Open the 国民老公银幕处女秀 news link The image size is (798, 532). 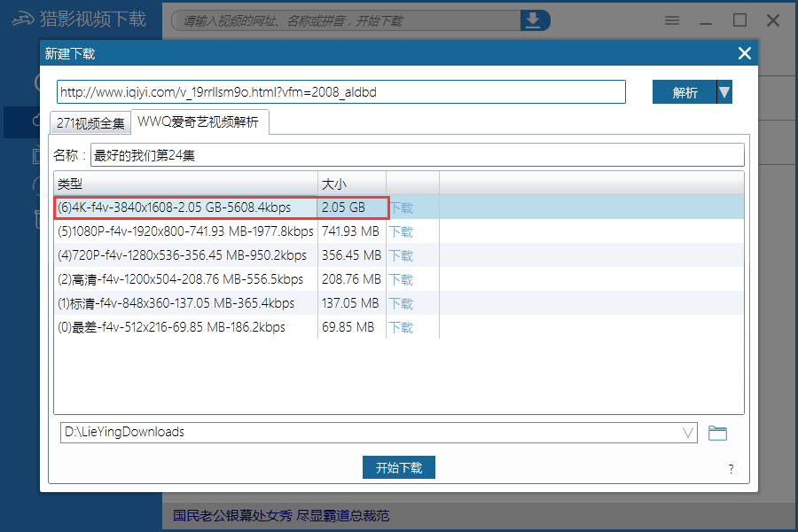click(281, 516)
